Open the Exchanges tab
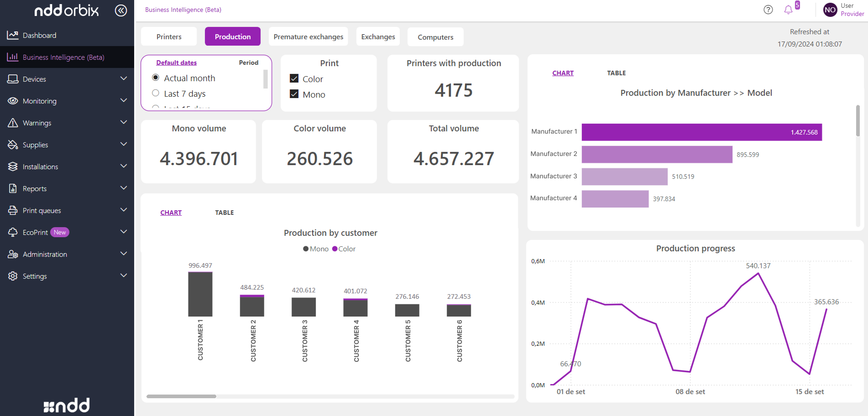 point(378,36)
